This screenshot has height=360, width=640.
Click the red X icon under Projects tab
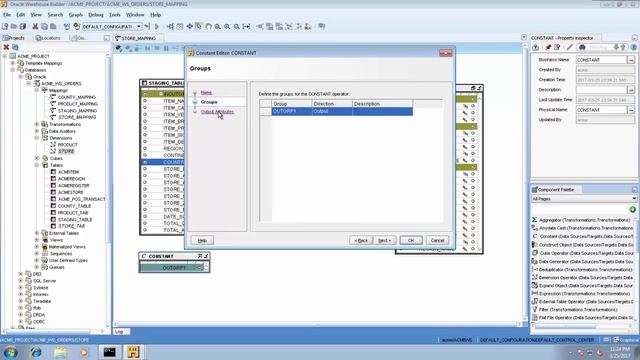pos(6,47)
